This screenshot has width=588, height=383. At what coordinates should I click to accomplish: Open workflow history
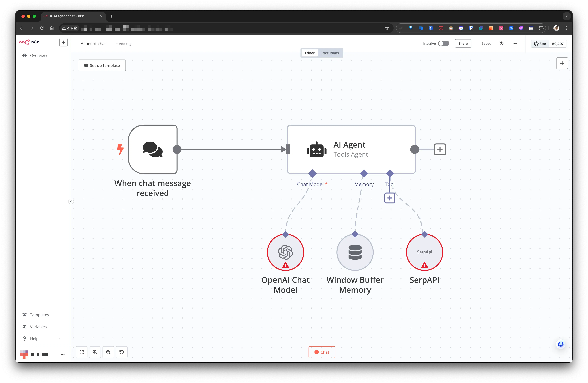tap(501, 43)
